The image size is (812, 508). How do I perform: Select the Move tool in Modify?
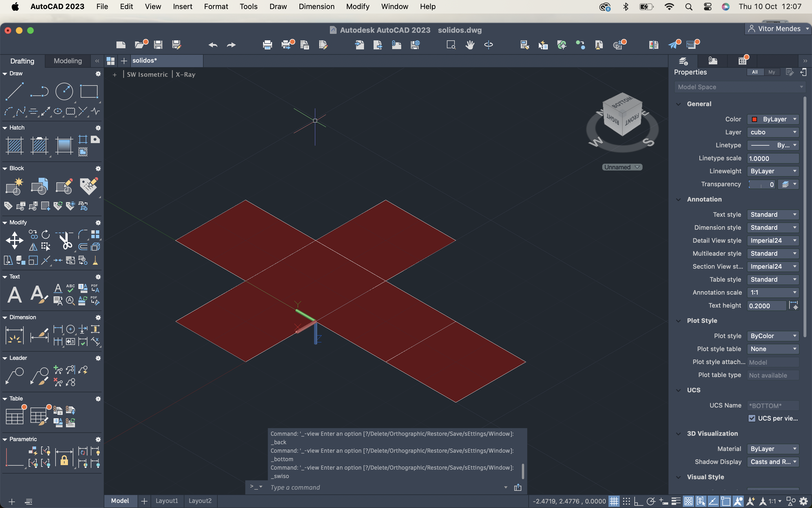tap(14, 240)
